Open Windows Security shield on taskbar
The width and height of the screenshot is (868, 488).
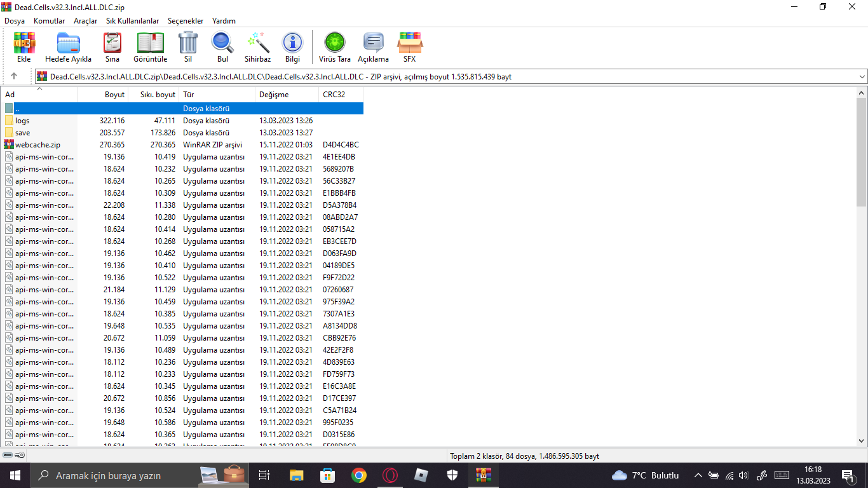click(452, 475)
